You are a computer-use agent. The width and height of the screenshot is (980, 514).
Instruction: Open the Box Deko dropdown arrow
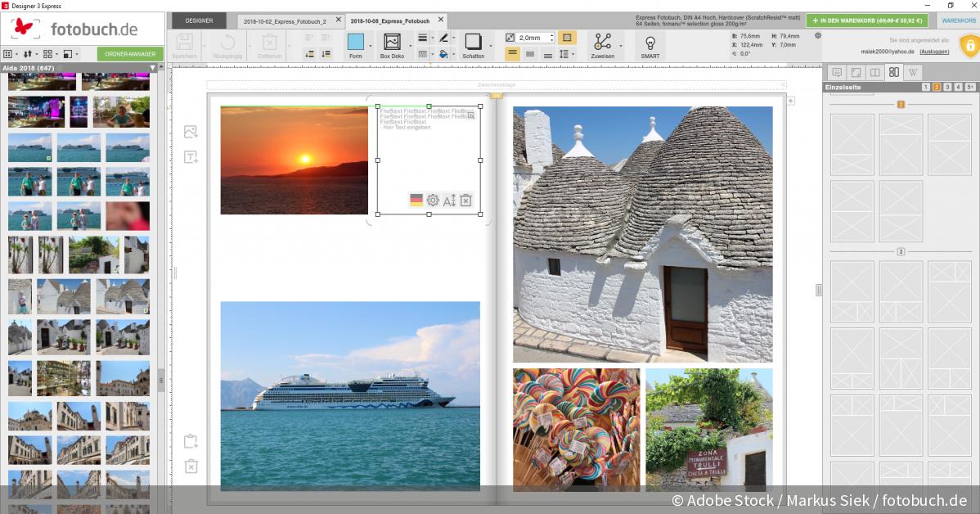click(x=411, y=47)
